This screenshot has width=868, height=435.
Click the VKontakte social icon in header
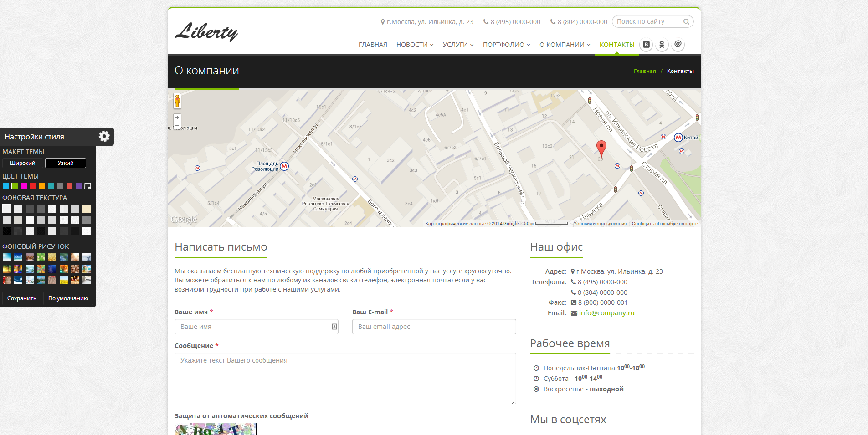646,45
